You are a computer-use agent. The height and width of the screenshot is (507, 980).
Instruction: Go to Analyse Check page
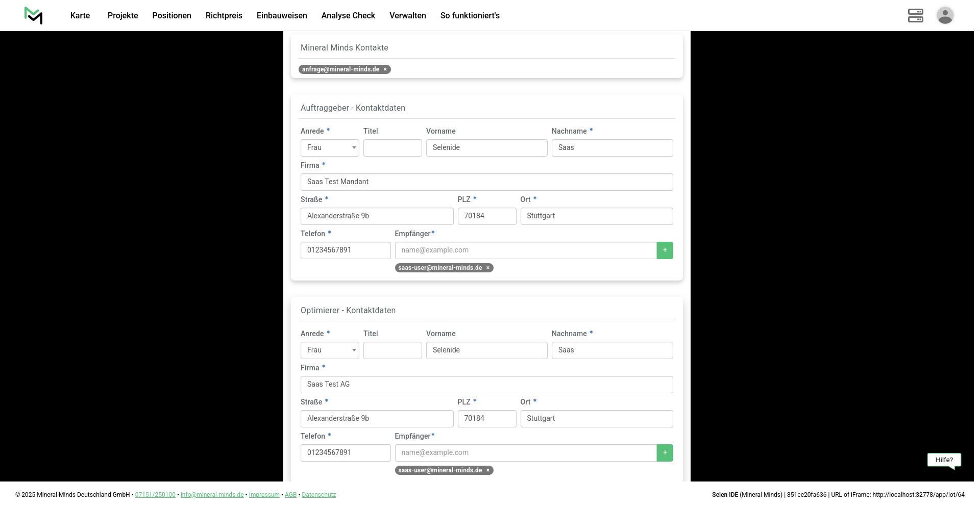348,16
